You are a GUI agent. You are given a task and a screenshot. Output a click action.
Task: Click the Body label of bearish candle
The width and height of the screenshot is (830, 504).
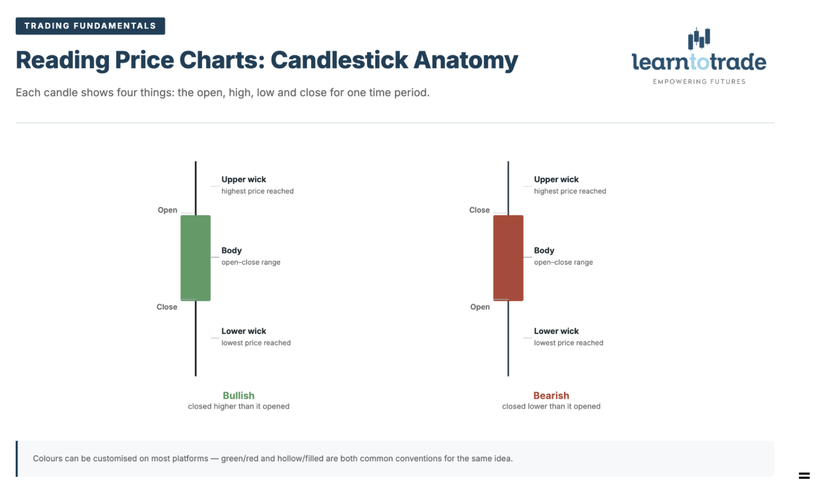coord(544,251)
